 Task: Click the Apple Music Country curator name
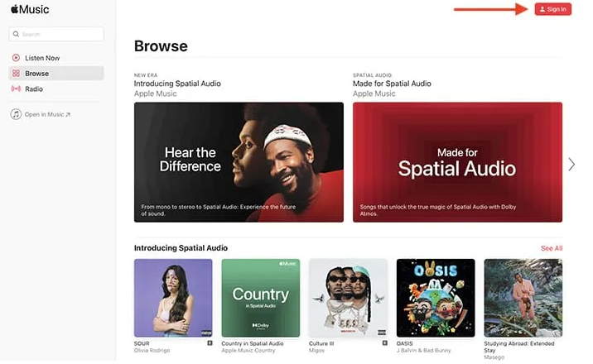pyautogui.click(x=248, y=351)
